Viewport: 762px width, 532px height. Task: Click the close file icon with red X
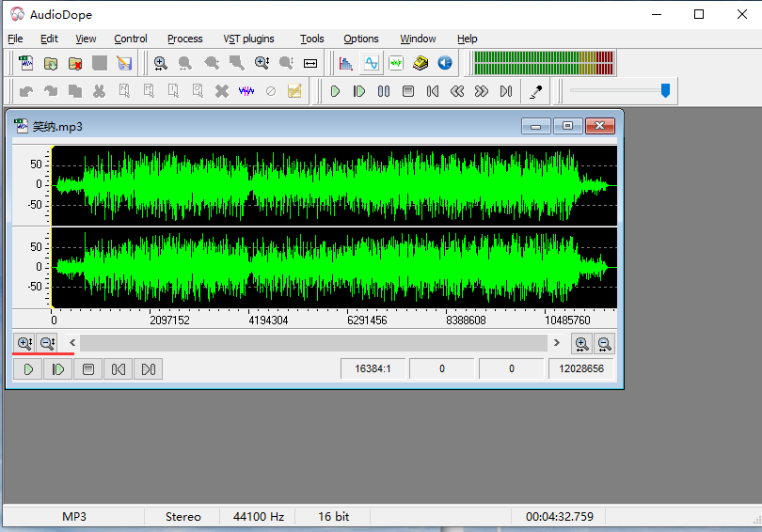[x=75, y=63]
